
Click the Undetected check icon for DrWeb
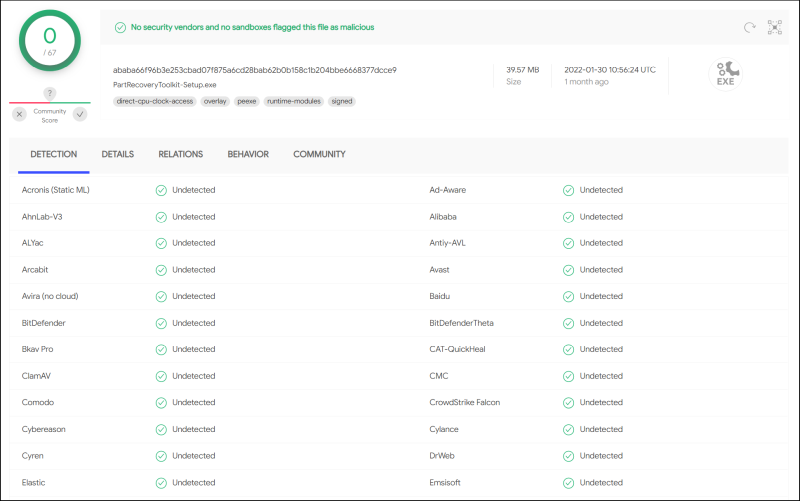568,457
